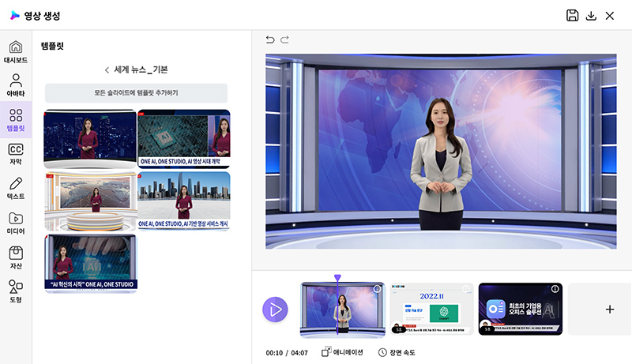Click 모든 슬라이드에 템플릿 추가하기 button
The width and height of the screenshot is (632, 364).
[136, 93]
